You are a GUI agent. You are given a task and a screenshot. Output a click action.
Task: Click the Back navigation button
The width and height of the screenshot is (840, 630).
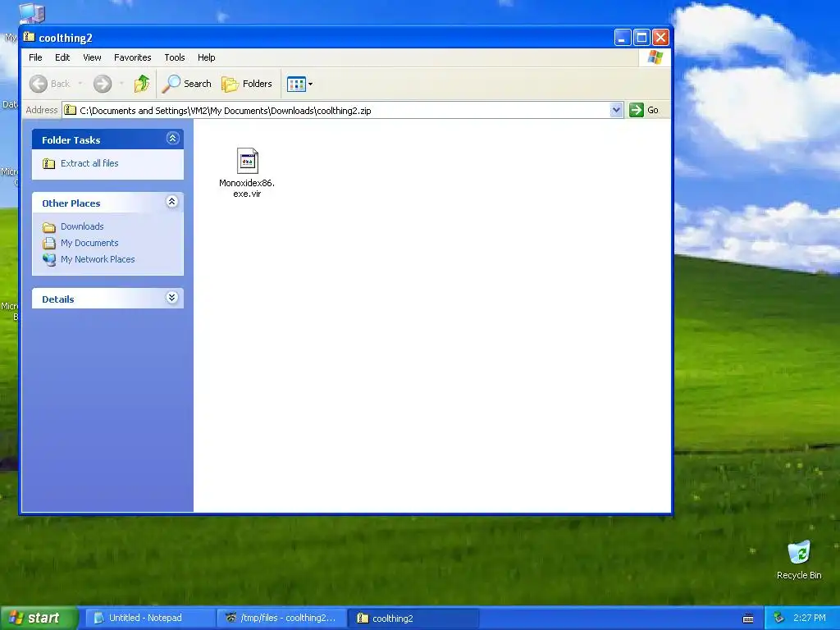click(50, 84)
